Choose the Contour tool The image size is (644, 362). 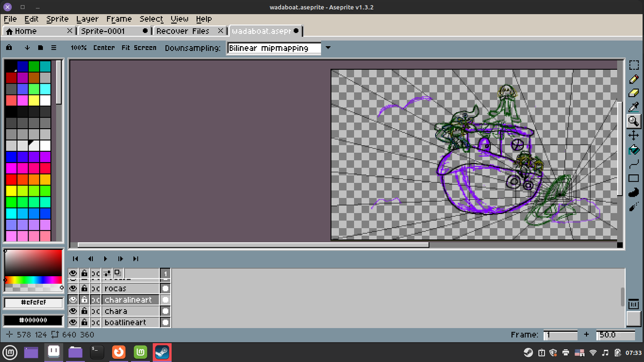pyautogui.click(x=633, y=191)
